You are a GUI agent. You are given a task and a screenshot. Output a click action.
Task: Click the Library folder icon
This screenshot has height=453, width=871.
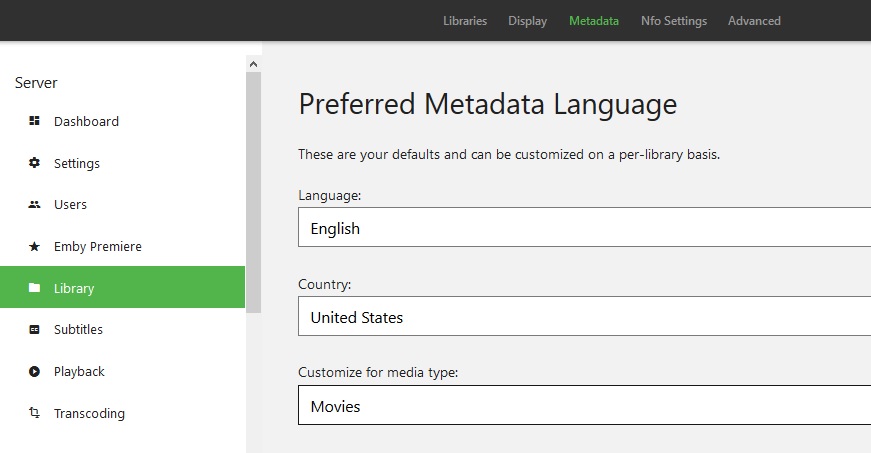(x=34, y=288)
